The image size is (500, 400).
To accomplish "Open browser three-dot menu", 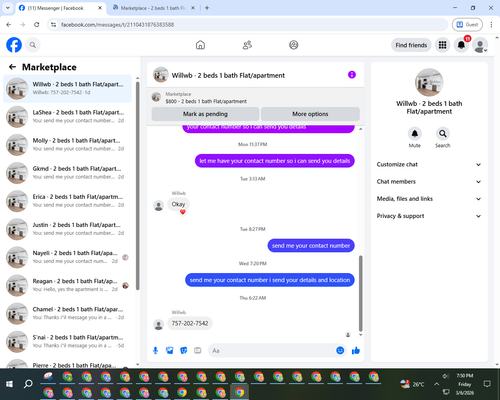I will click(491, 24).
